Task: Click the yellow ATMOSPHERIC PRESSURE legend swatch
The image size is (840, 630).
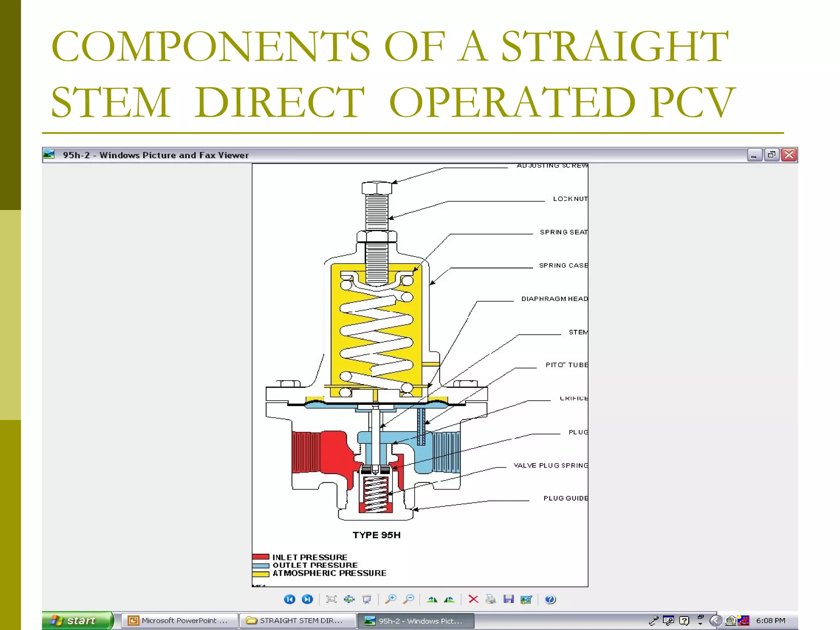Action: pos(260,574)
